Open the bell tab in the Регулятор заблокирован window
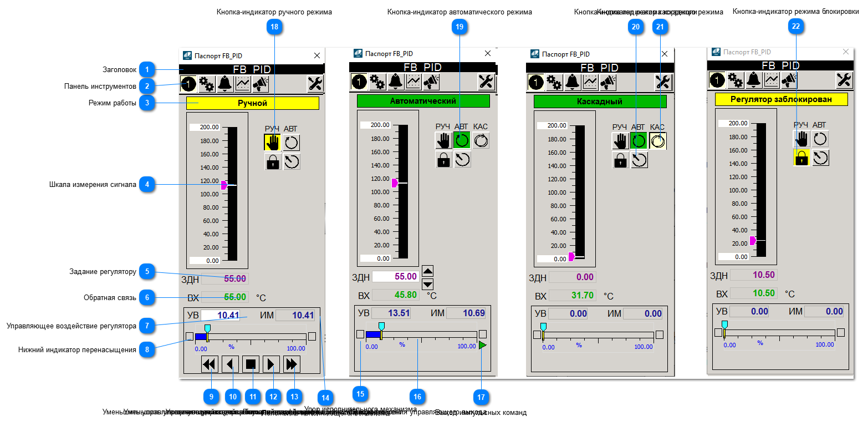Image resolution: width=868 pixels, height=426 pixels. coord(753,80)
